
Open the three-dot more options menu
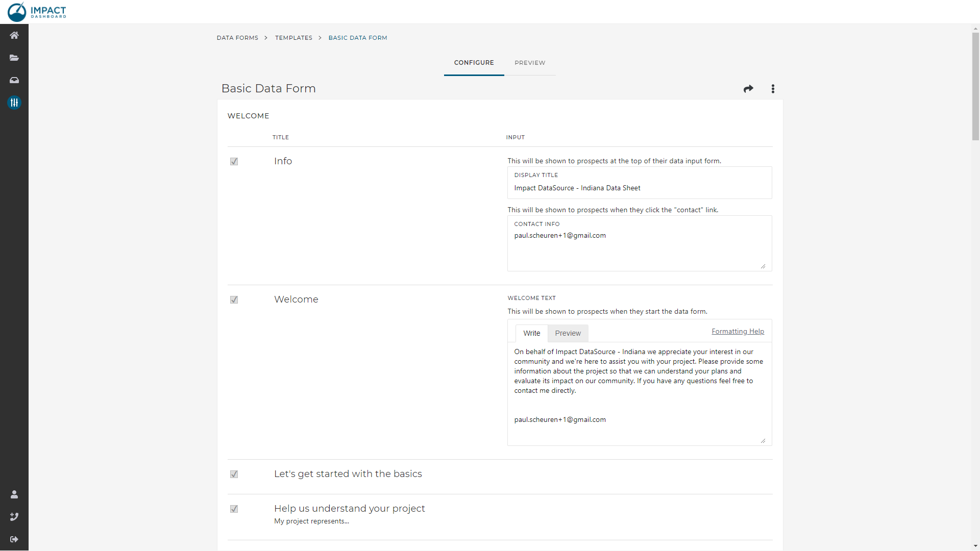(773, 89)
